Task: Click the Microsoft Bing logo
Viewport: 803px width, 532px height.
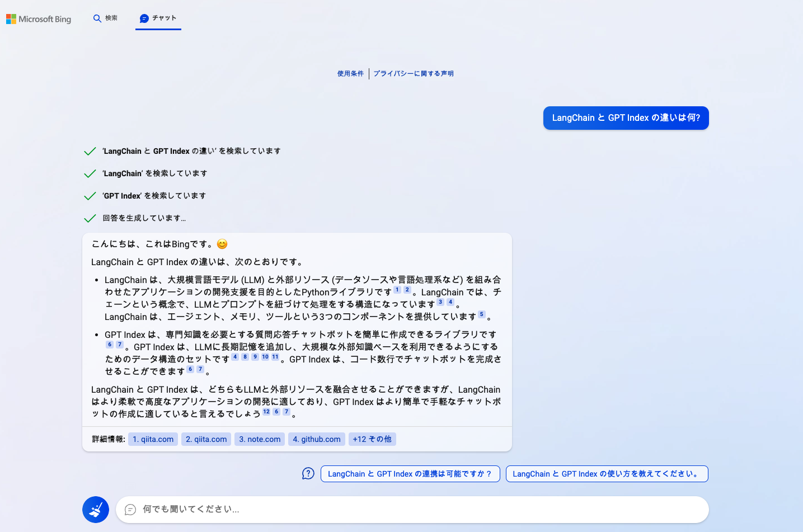Action: [x=39, y=19]
